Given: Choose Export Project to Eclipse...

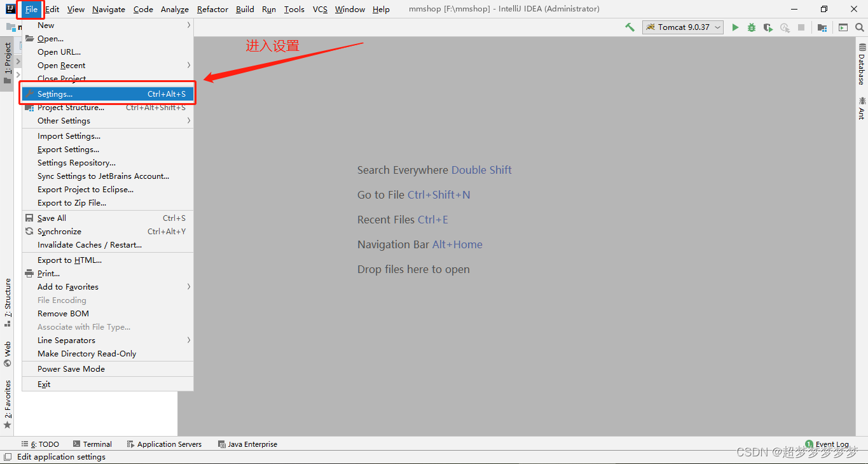Looking at the screenshot, I should 107,190.
